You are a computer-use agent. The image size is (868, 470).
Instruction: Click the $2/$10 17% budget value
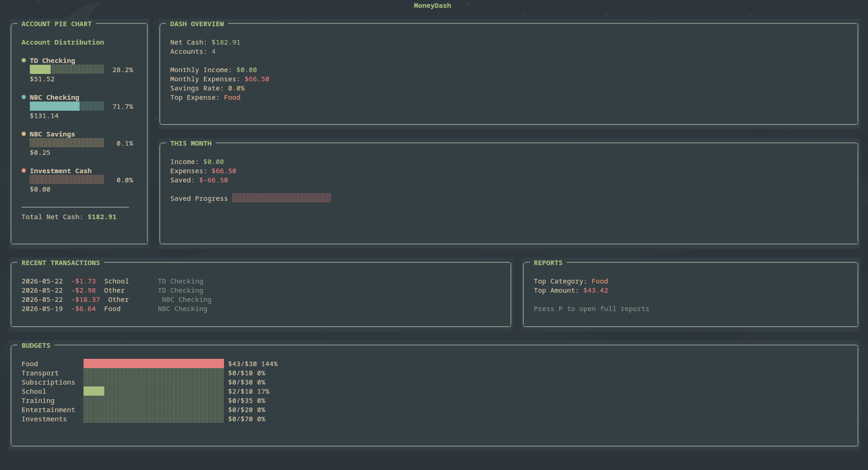coord(249,391)
